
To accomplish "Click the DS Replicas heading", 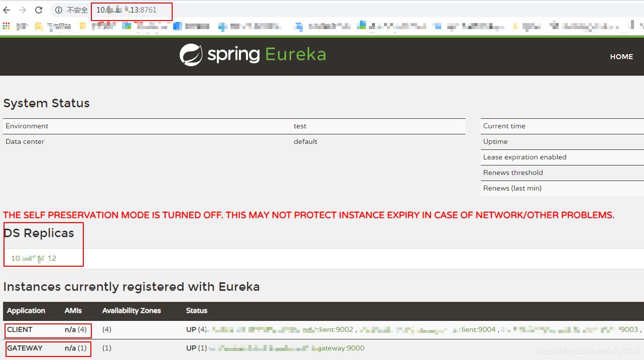I will click(39, 233).
